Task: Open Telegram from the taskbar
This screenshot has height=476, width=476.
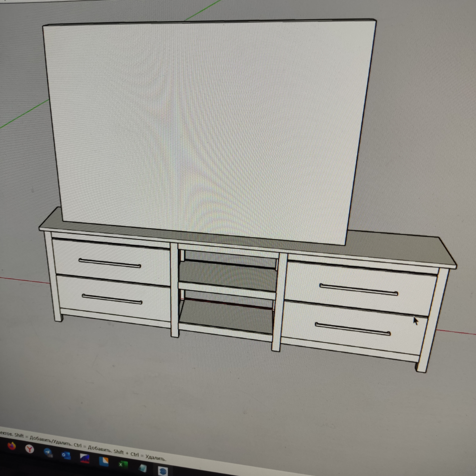Action: click(x=48, y=452)
